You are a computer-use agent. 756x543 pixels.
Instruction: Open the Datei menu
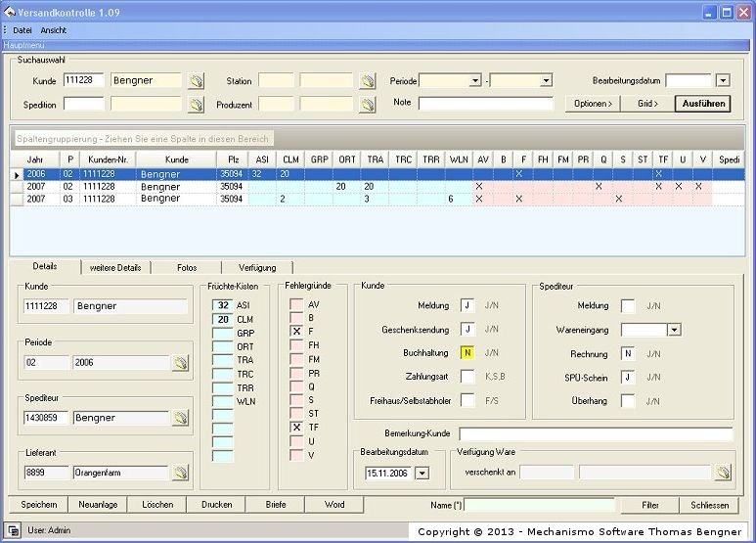pos(22,30)
